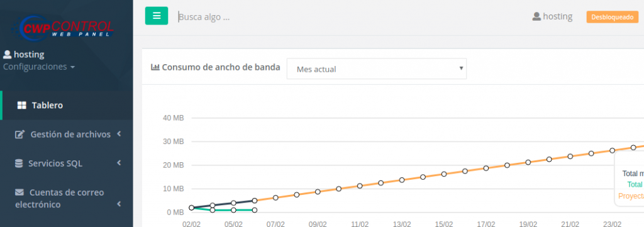644x227 pixels.
Task: Click the hosting username link in top bar
Action: coord(557,16)
